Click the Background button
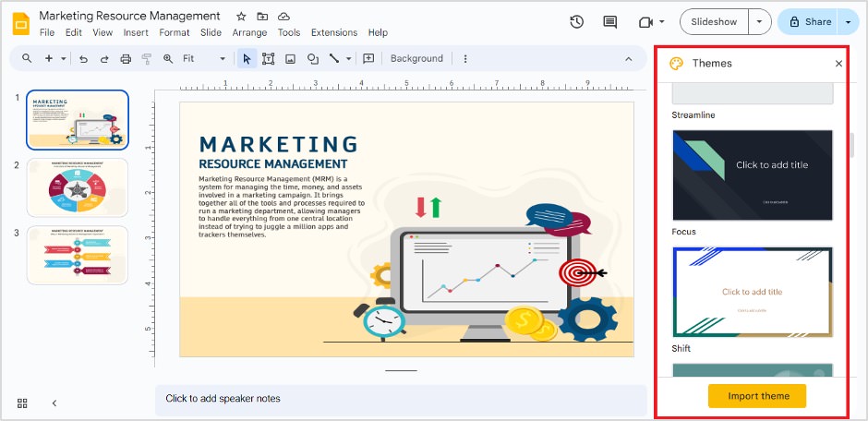This screenshot has width=868, height=421. tap(416, 59)
